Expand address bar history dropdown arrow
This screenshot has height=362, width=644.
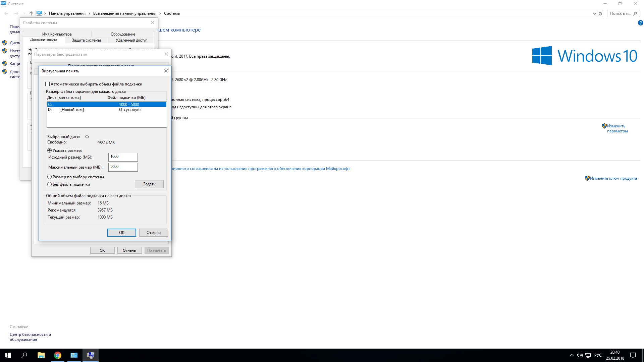[594, 14]
